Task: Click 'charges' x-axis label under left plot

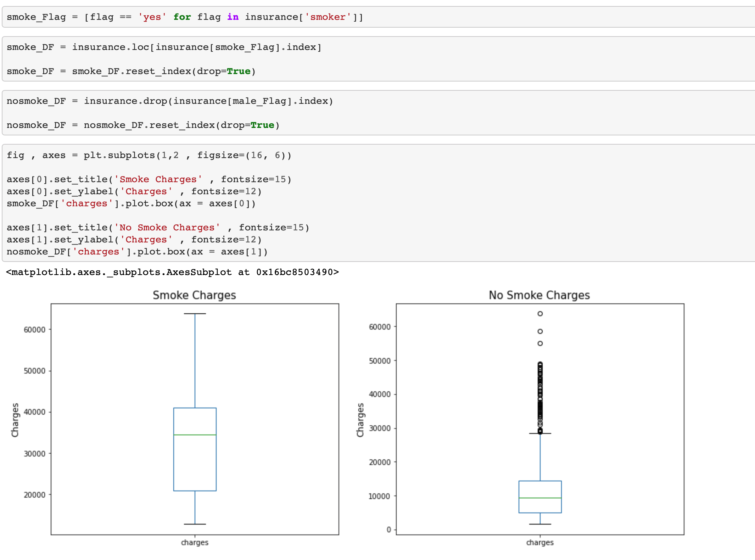Action: tap(195, 543)
